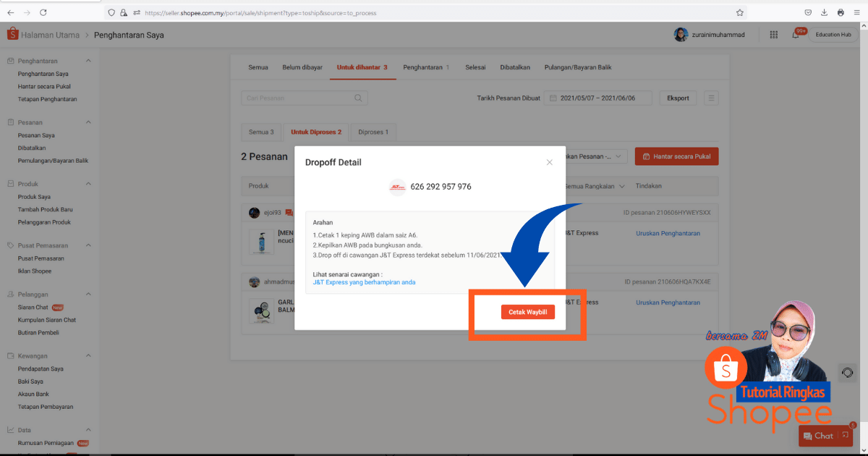Select the Untuk dihantar tab
868x456 pixels.
(362, 67)
